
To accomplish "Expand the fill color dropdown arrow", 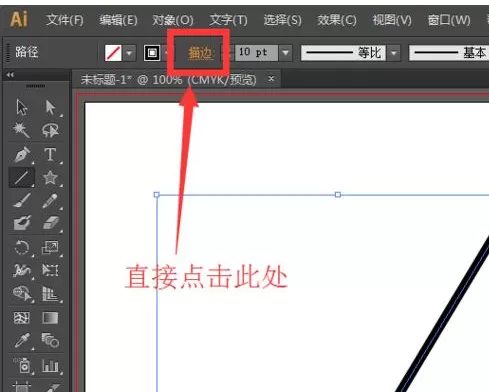I will tap(129, 53).
